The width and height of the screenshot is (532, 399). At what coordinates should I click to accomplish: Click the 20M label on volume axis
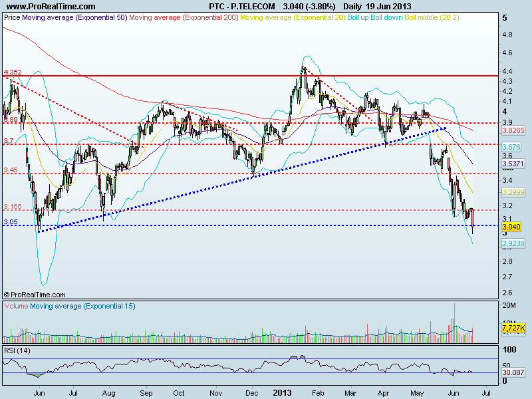point(509,305)
